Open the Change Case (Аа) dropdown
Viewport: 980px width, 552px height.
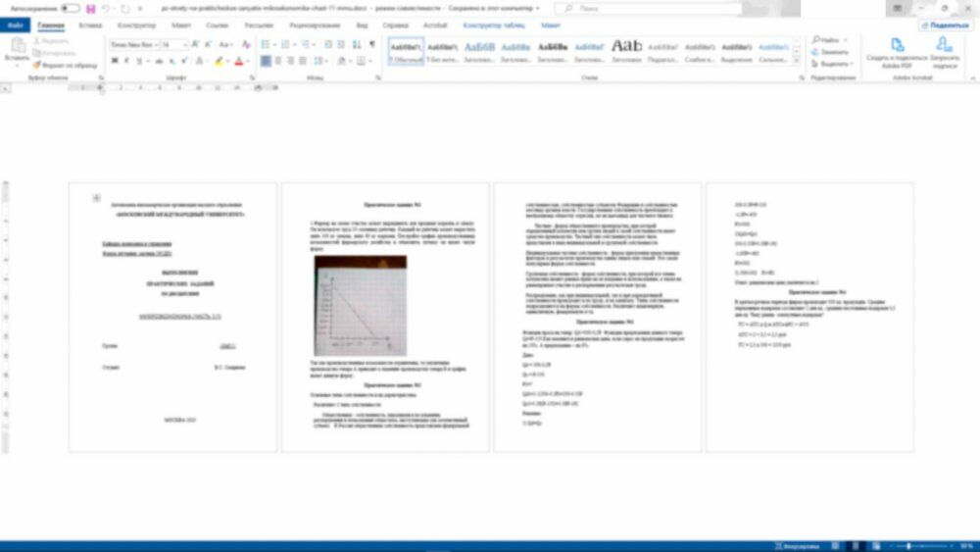coord(225,44)
